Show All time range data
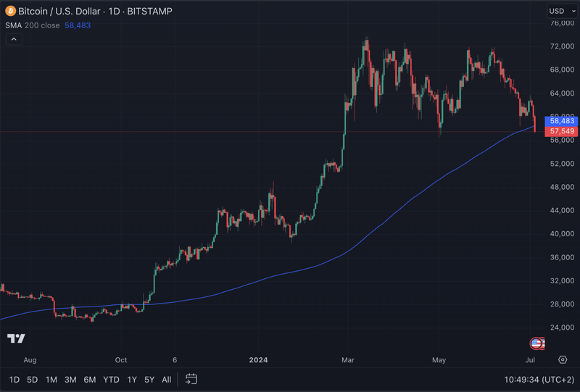Image resolution: width=580 pixels, height=392 pixels. [167, 379]
